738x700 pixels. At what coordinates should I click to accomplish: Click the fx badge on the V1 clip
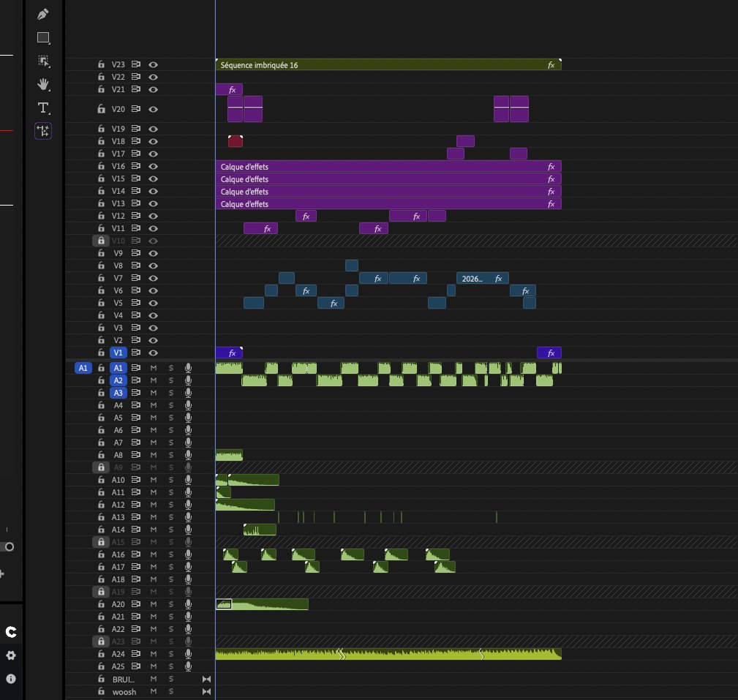pos(233,353)
